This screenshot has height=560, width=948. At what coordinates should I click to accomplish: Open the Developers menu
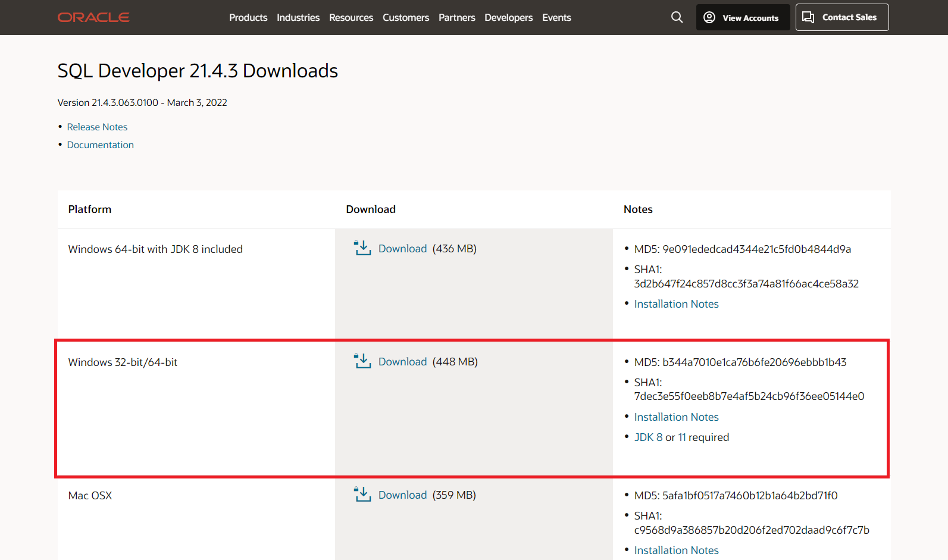(509, 18)
